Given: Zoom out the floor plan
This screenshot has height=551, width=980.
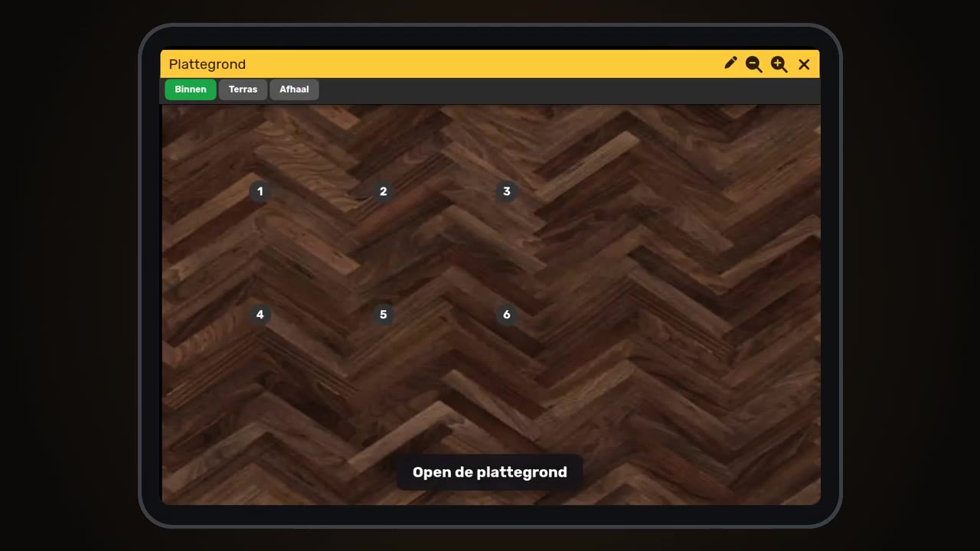Looking at the screenshot, I should point(754,64).
